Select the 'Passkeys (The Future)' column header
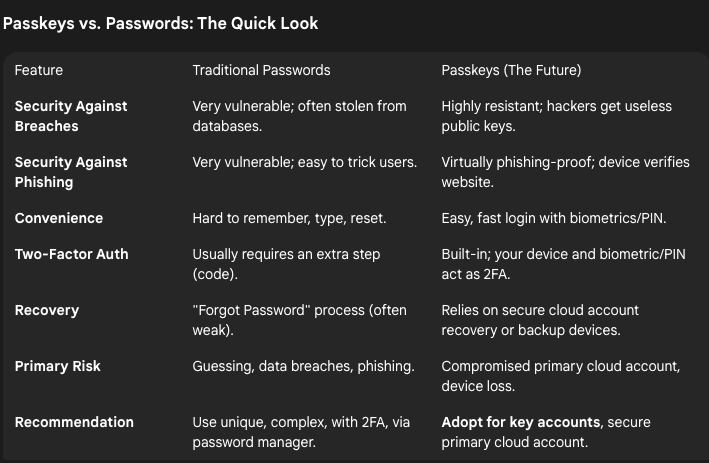The width and height of the screenshot is (709, 463). coord(511,70)
